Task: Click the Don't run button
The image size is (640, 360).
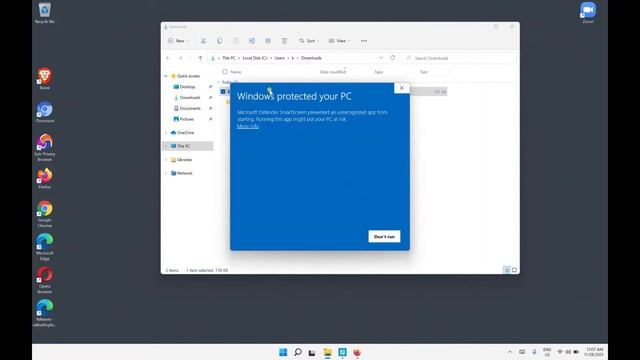Action: coord(384,237)
